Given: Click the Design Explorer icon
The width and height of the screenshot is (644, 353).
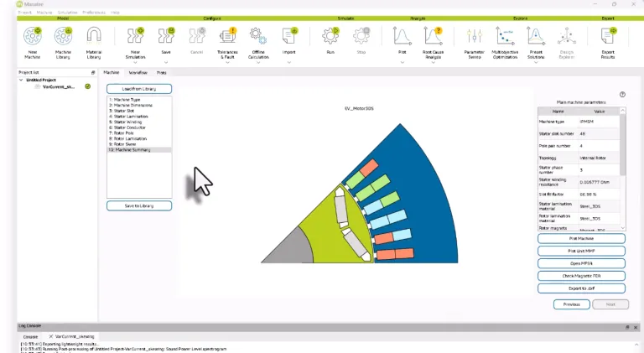Looking at the screenshot, I should click(567, 36).
